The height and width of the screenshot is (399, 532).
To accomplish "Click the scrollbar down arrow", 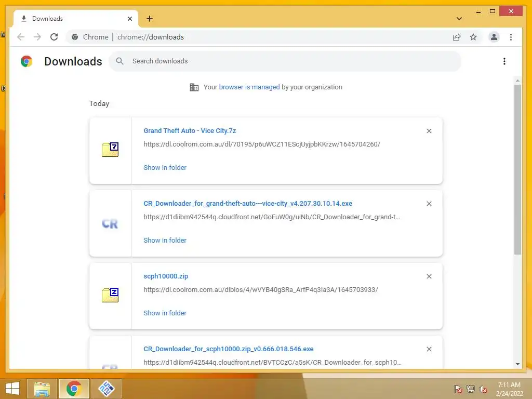I will pos(517,364).
